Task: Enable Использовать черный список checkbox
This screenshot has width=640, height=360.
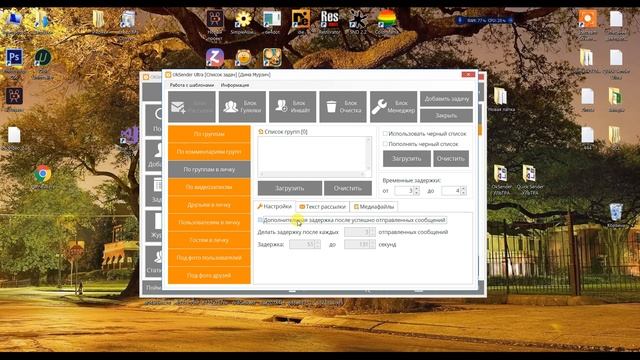Action: pos(385,133)
